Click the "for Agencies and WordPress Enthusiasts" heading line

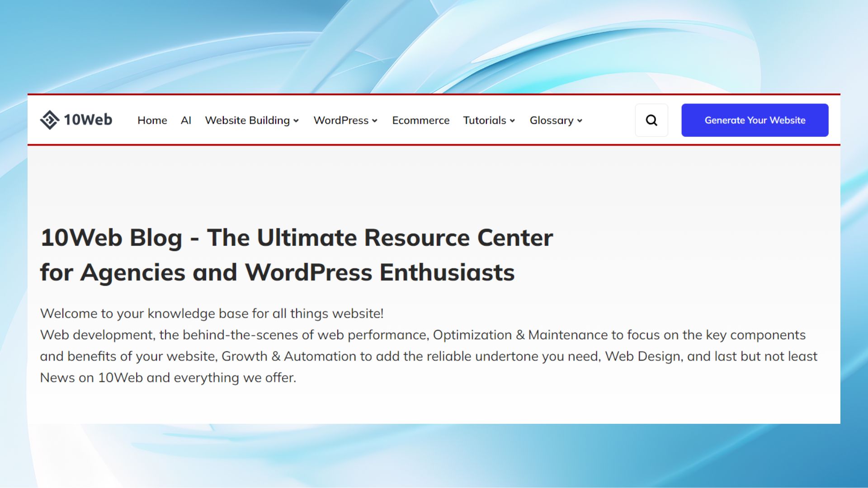pos(277,272)
